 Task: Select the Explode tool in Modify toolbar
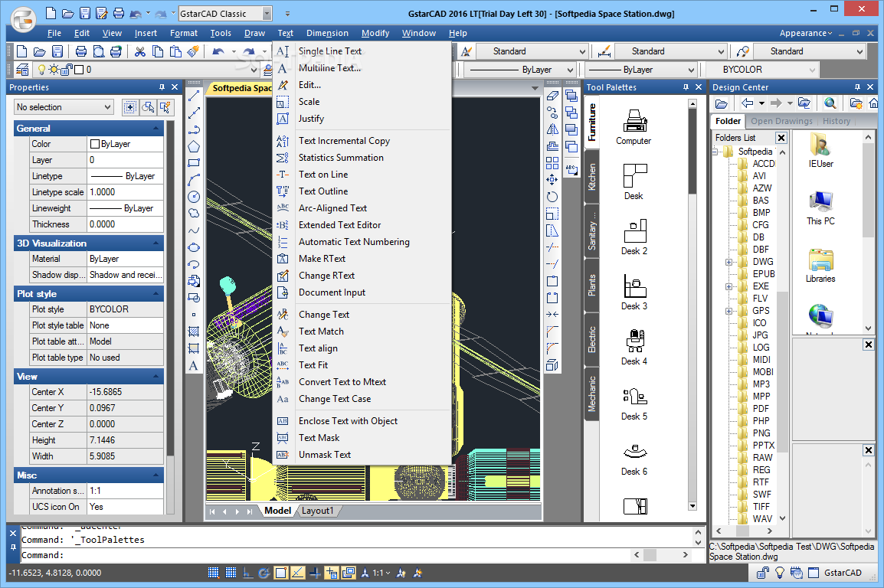coord(552,365)
